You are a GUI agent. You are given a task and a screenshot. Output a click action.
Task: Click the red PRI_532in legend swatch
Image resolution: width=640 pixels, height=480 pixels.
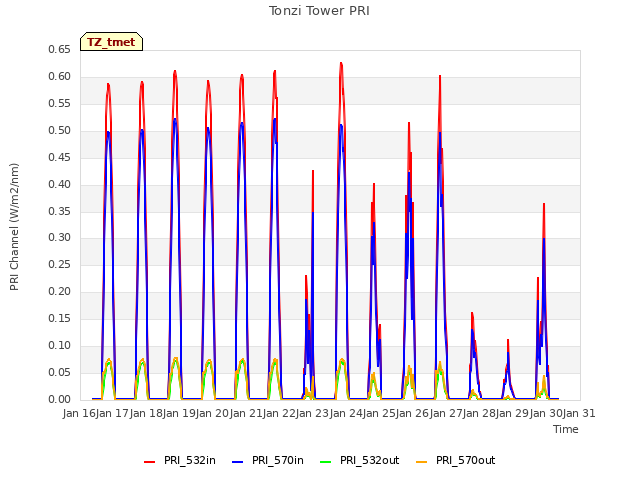pos(149,462)
